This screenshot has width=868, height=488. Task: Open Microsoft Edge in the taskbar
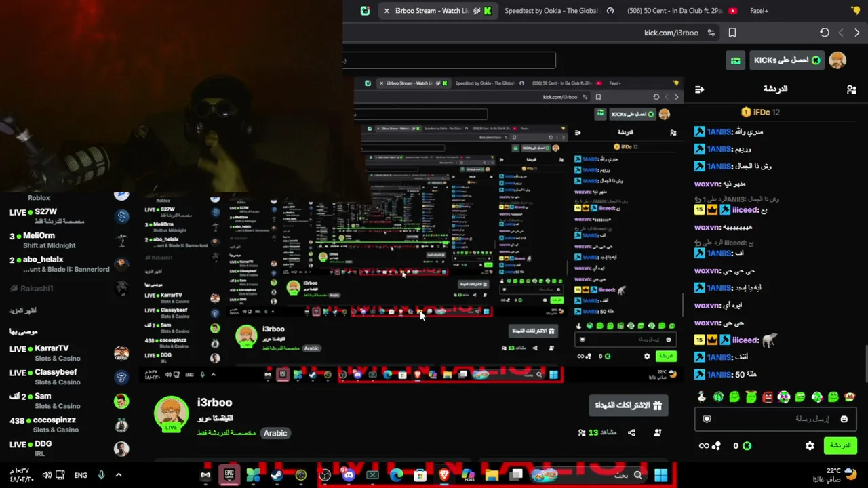[x=396, y=475]
